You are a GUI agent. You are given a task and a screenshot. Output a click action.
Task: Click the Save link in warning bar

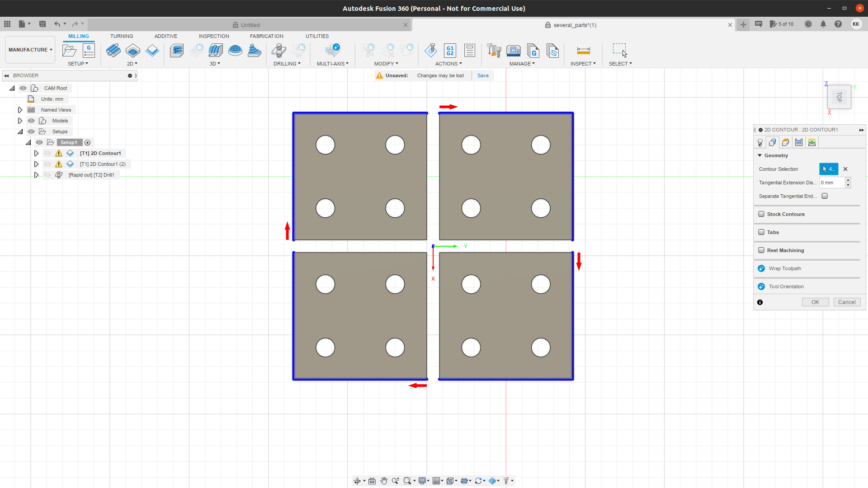[483, 75]
